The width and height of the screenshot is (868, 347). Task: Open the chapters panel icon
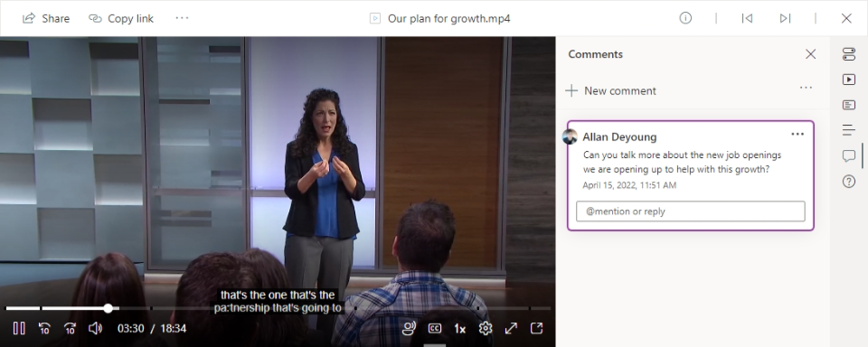click(x=849, y=131)
